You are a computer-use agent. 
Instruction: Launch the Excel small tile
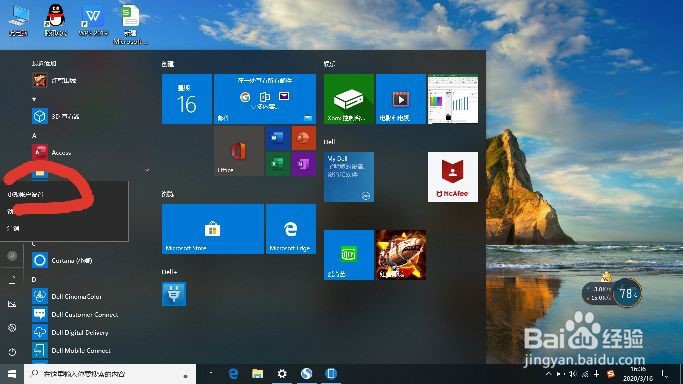coord(278,164)
